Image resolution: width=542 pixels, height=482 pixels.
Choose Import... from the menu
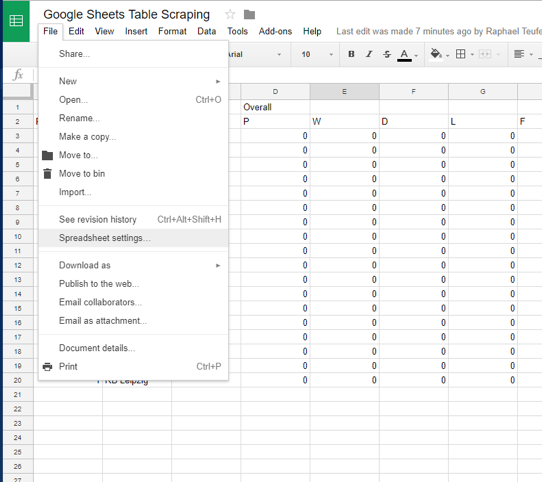[x=133, y=192]
